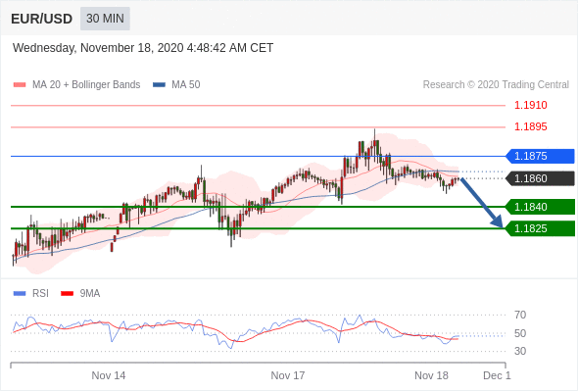578x392 pixels.
Task: Click the pink MA 20 color swatch
Action: (x=20, y=85)
